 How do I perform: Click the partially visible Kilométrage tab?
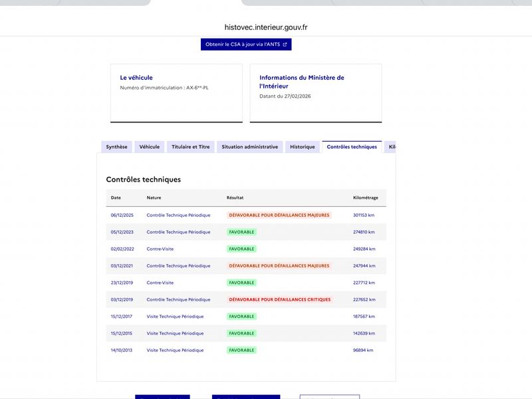[x=392, y=147]
